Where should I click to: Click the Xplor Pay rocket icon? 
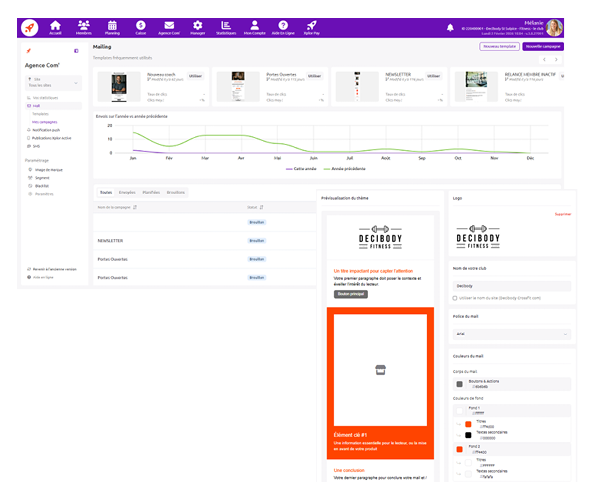[x=312, y=26]
